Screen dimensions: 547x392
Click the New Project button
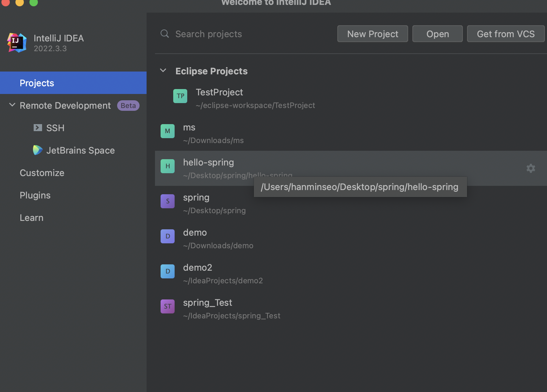tap(373, 34)
